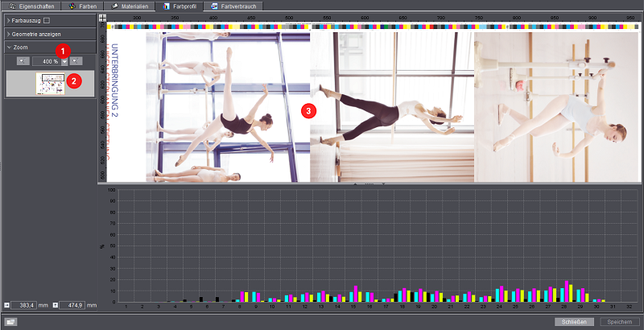Click the horizontal position icon beside 383,4

7,305
